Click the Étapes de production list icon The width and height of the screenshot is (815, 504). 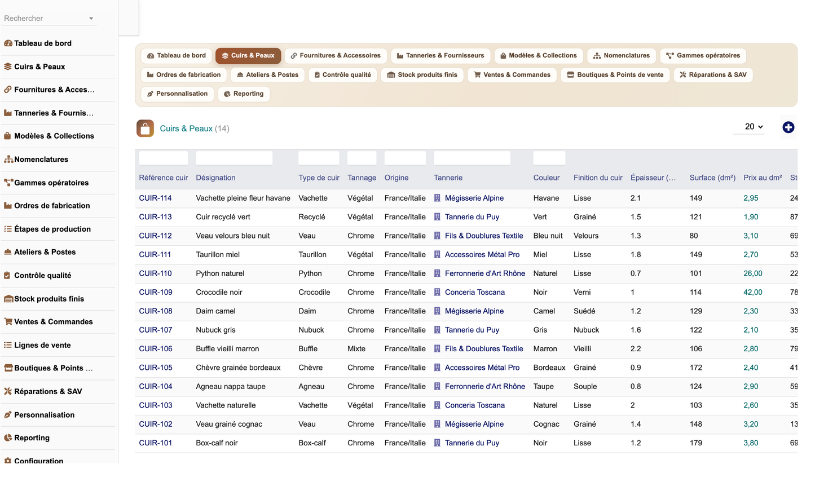8,229
